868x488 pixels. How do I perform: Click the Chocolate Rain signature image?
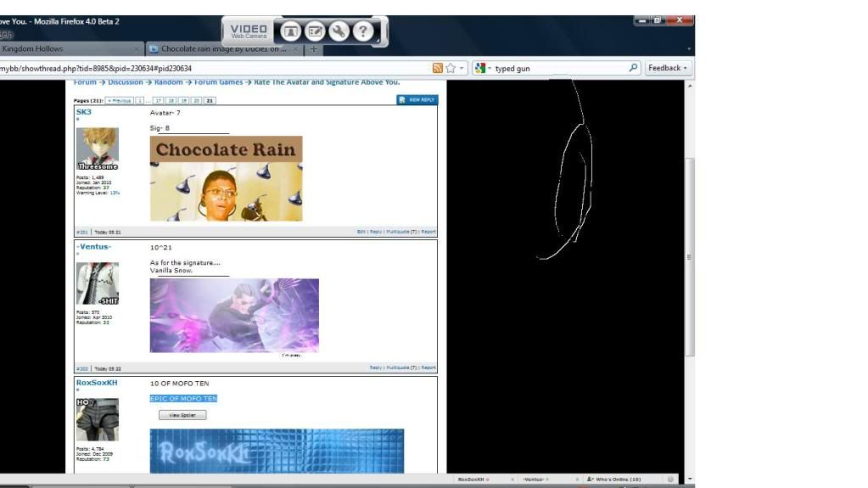click(x=226, y=178)
